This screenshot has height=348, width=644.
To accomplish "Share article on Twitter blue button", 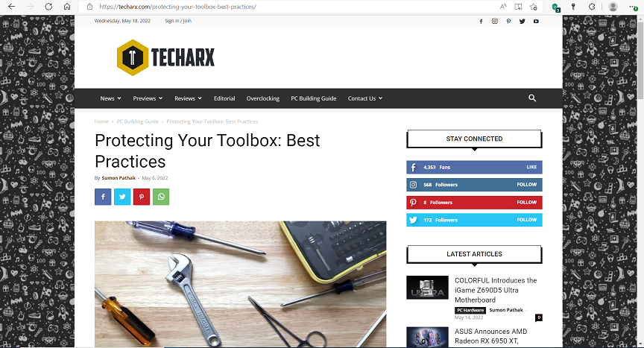I will (122, 197).
